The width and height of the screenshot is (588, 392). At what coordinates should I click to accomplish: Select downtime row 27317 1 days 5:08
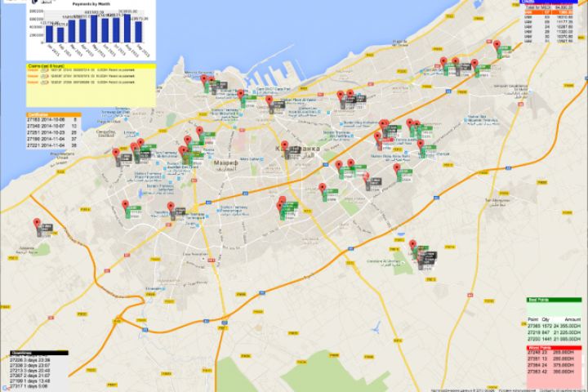29,386
